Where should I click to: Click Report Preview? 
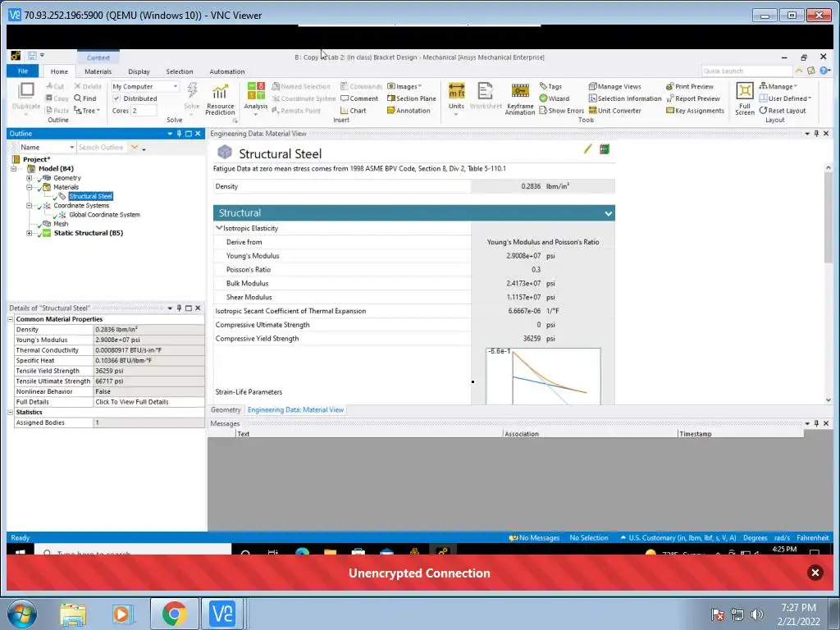click(692, 98)
